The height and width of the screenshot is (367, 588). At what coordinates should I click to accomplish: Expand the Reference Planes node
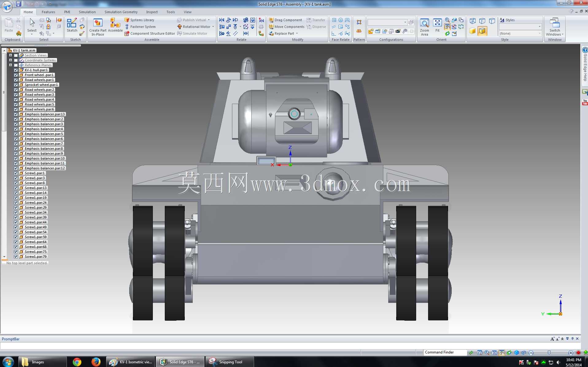[10, 65]
